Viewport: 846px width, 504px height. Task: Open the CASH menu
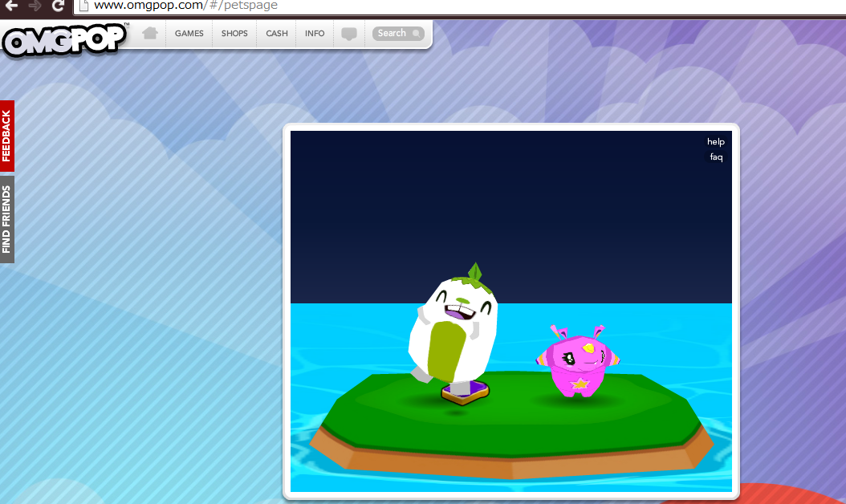point(277,34)
